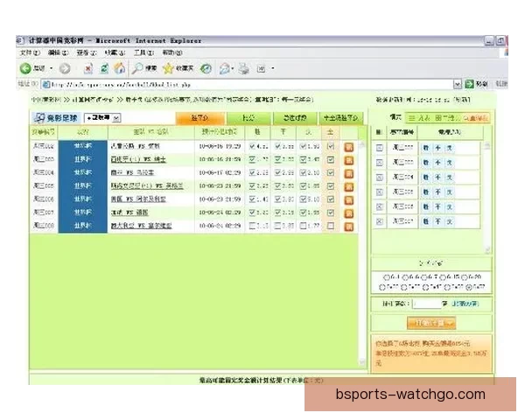The height and width of the screenshot is (420, 525).
Task: Tick 平 checkbox for 周三008 match
Action: 277,226
